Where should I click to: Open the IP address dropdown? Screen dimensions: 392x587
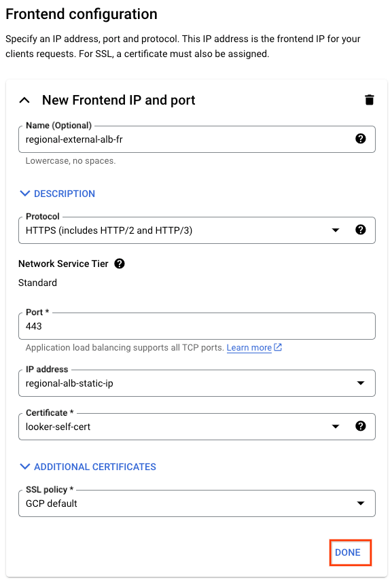pos(197,383)
